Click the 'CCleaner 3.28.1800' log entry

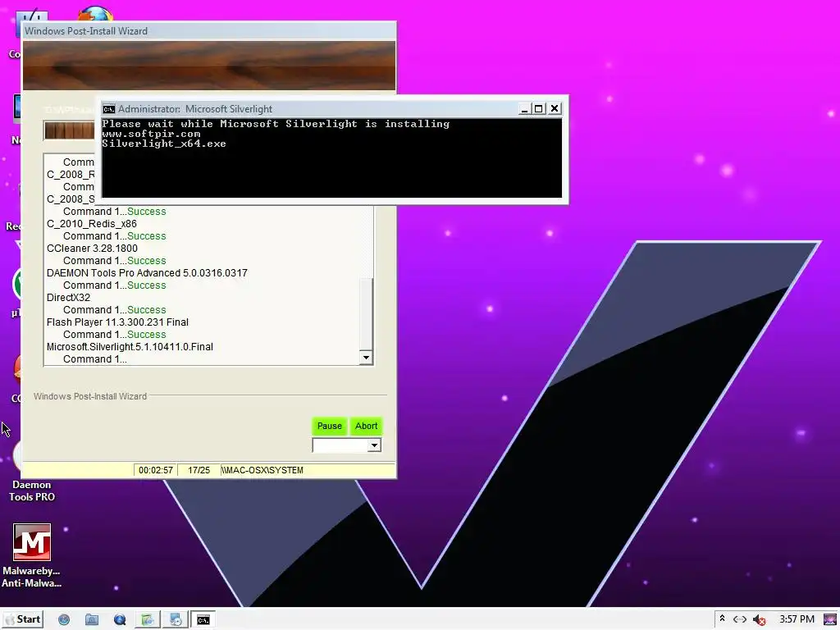click(92, 249)
